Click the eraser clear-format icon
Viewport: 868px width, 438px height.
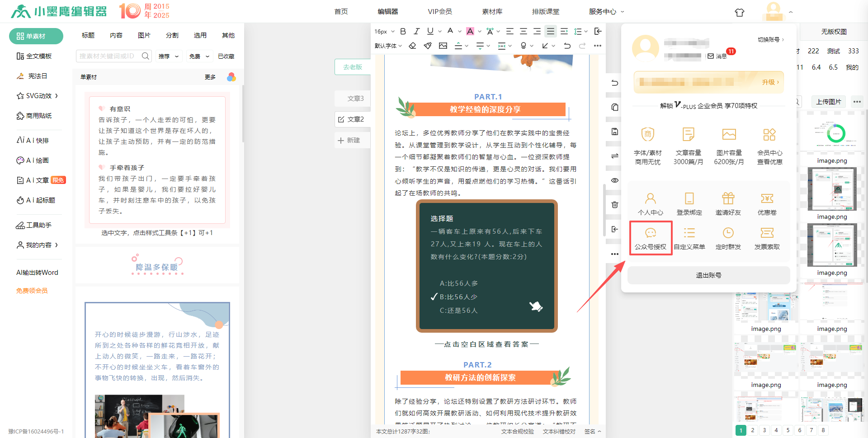click(x=412, y=46)
